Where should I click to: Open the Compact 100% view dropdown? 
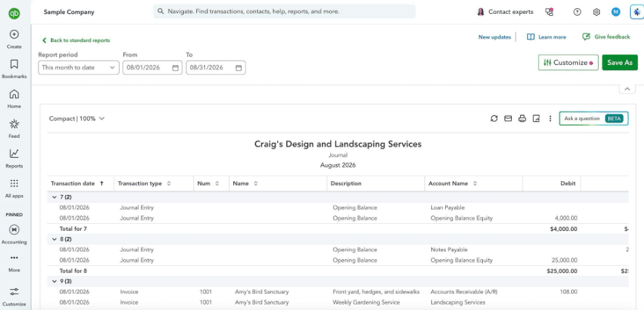(x=77, y=118)
